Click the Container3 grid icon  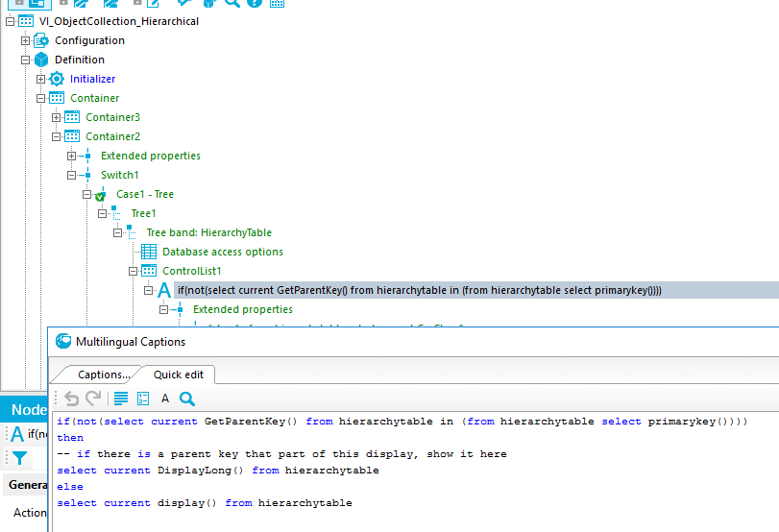72,117
